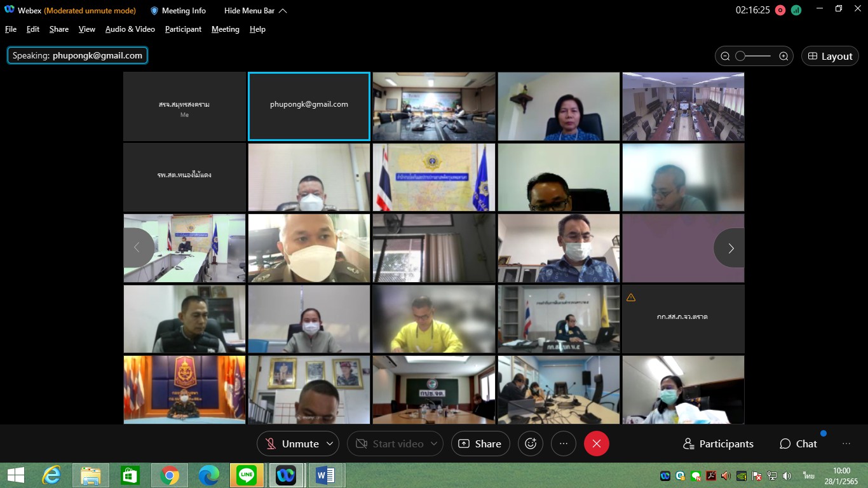
Task: Click the Meeting Info shield icon
Action: [x=154, y=11]
